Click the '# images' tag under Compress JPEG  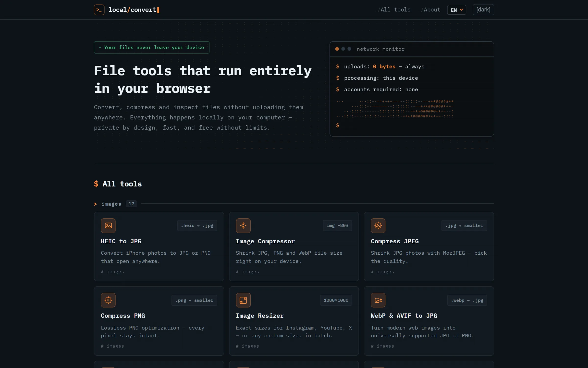382,272
